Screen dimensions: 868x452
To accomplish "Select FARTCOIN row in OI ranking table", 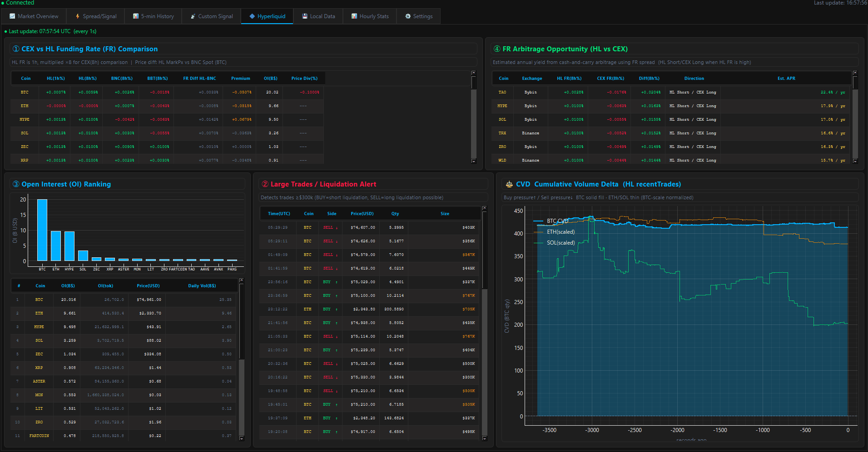I will point(124,436).
